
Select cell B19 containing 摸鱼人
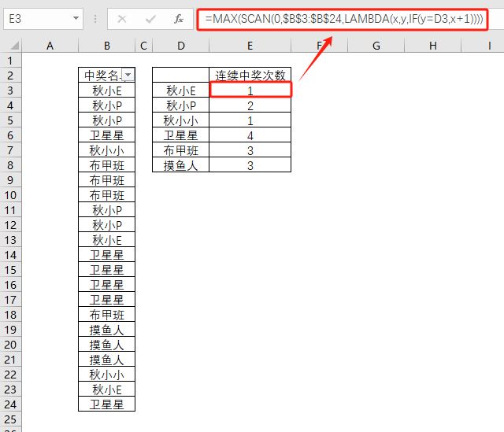click(107, 330)
